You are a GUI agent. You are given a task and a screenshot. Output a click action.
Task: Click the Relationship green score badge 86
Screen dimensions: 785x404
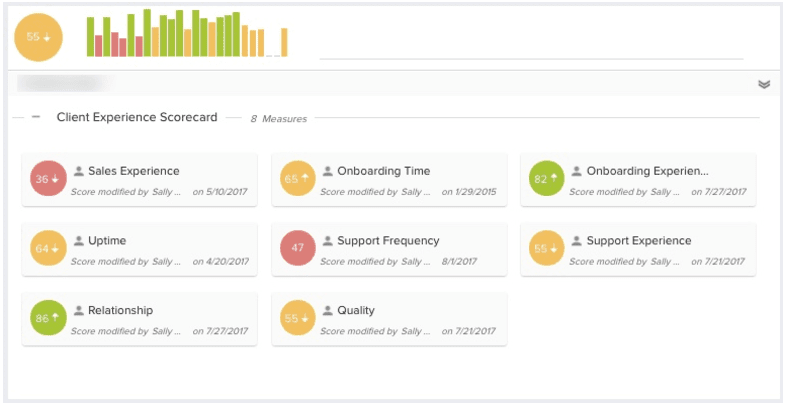click(48, 318)
